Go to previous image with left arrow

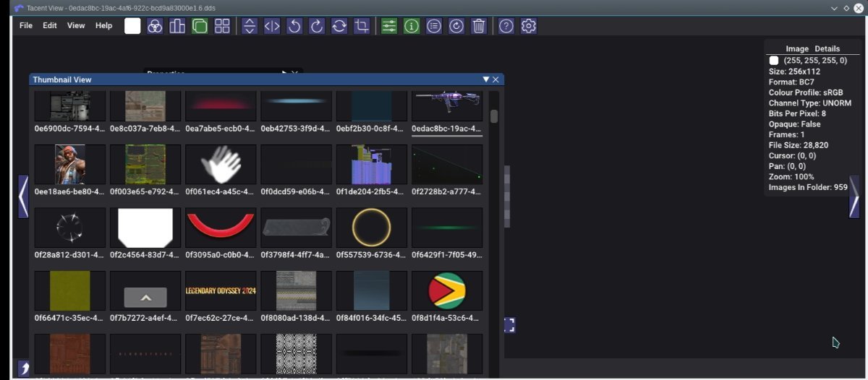(23, 197)
